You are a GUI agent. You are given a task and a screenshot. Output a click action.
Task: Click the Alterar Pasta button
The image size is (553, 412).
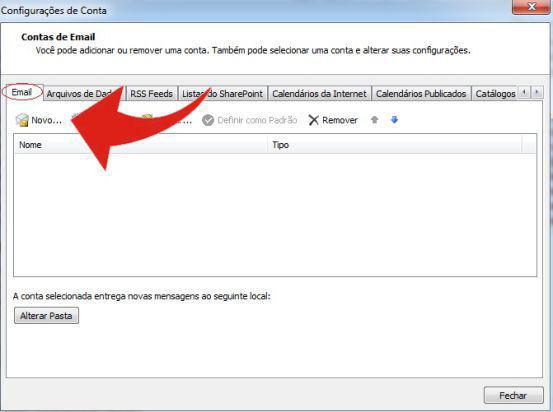point(46,316)
